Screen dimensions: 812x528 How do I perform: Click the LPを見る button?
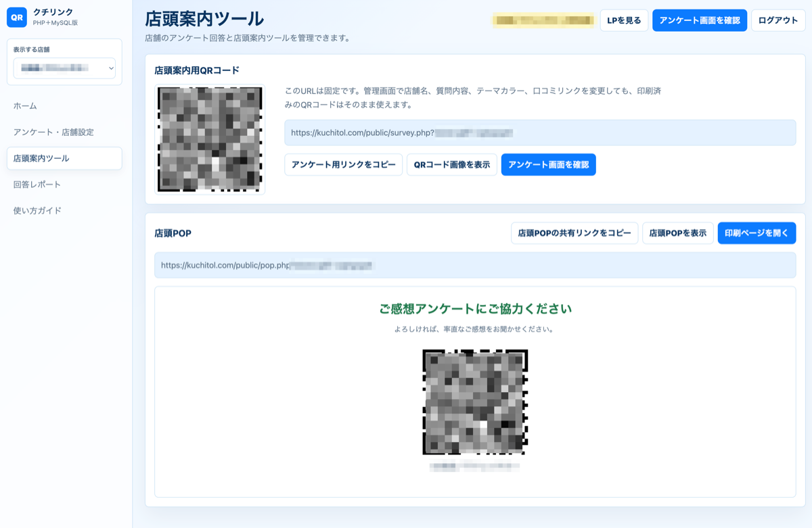pyautogui.click(x=624, y=20)
